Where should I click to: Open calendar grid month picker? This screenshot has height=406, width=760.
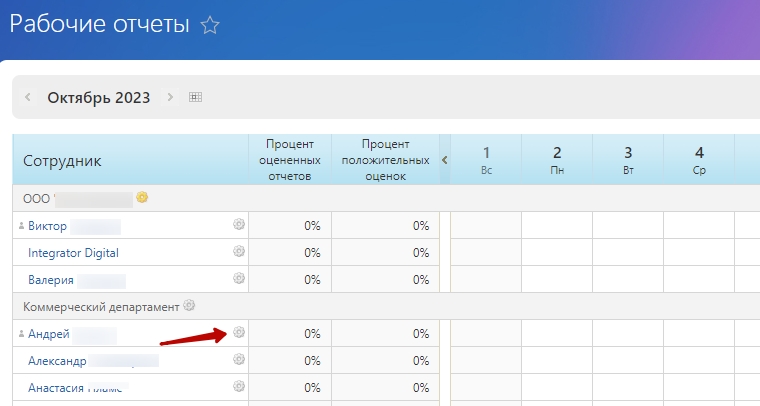click(x=195, y=97)
